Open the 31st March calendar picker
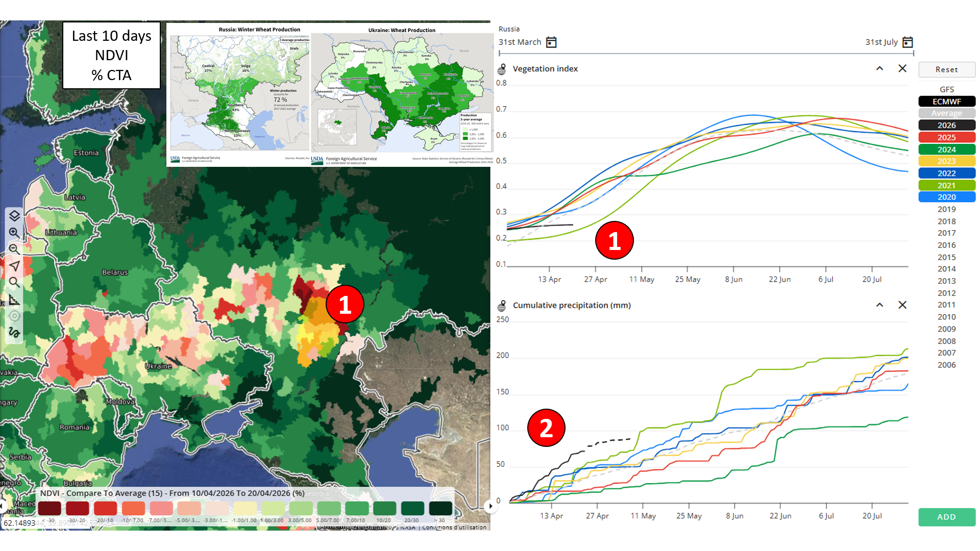 (551, 42)
